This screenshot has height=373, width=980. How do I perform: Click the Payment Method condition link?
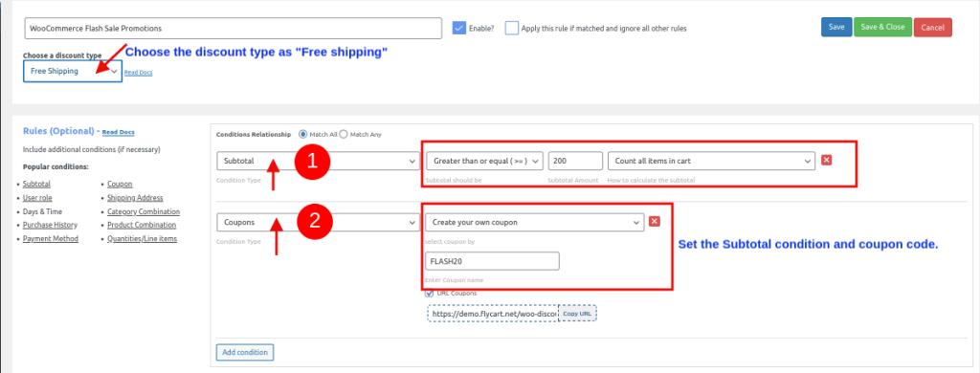coord(51,239)
